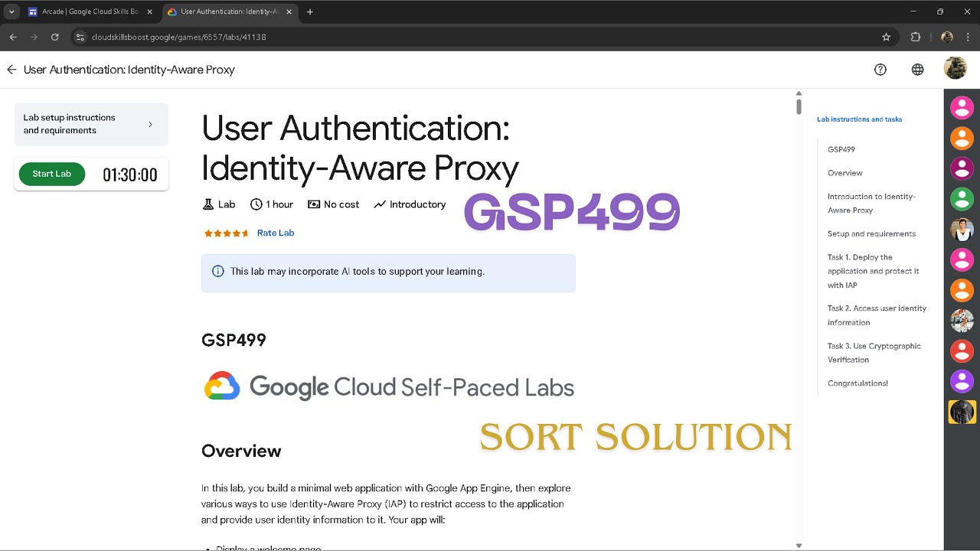Click the 01:30:00 lab timer

130,175
